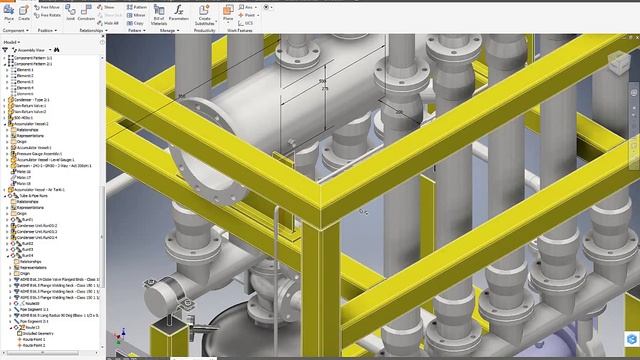
Task: Collapse the Route13 node
Action: click(11, 327)
